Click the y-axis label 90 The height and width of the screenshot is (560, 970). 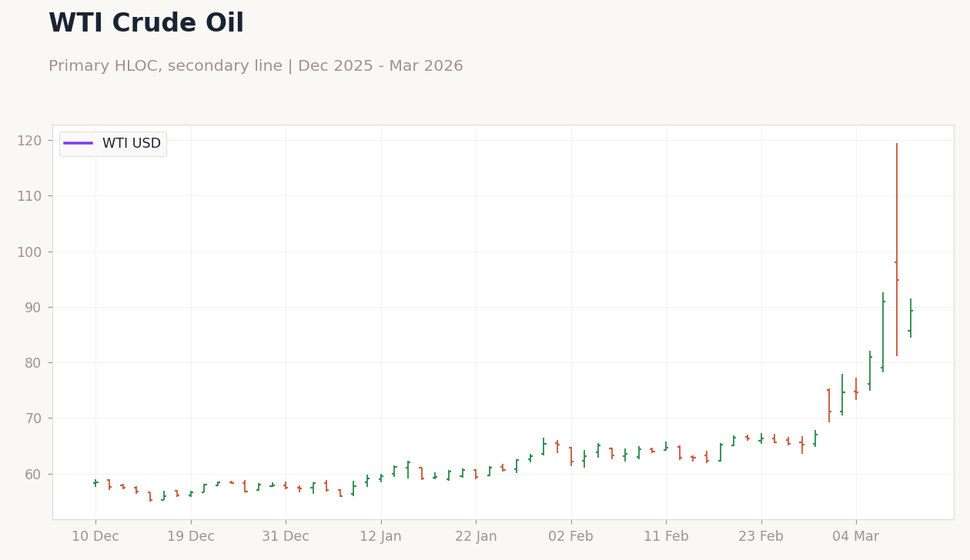tap(33, 307)
